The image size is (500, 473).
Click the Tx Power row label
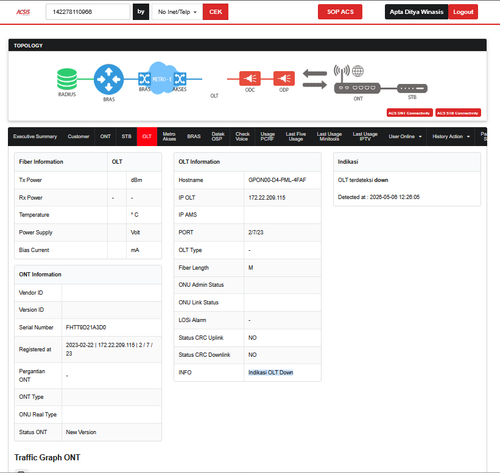point(30,180)
